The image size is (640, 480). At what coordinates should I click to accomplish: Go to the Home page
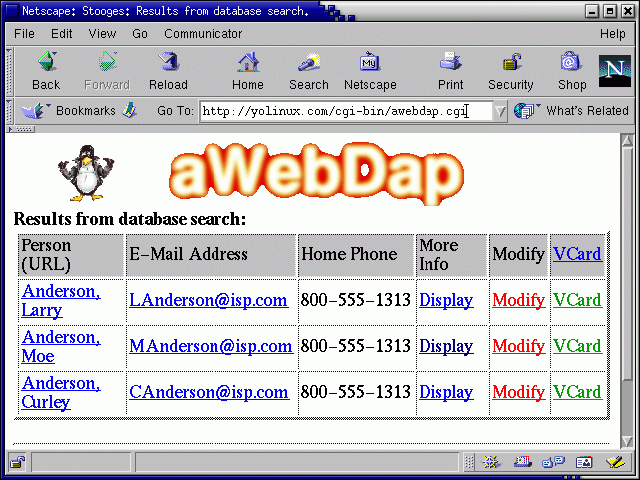248,69
